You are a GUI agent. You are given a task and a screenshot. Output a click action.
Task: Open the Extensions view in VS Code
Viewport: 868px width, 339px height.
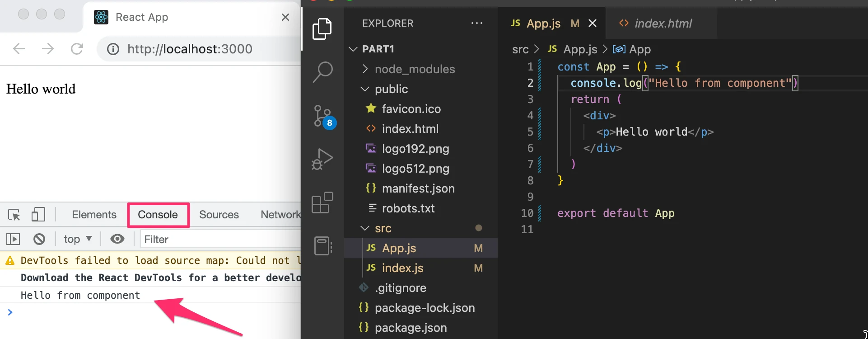[x=322, y=202]
